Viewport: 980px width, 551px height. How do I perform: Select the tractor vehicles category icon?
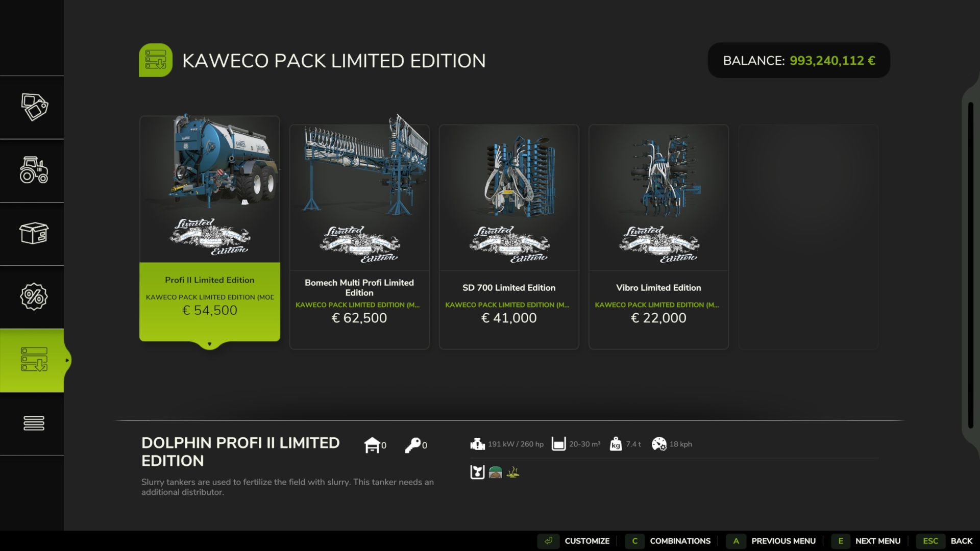point(34,170)
